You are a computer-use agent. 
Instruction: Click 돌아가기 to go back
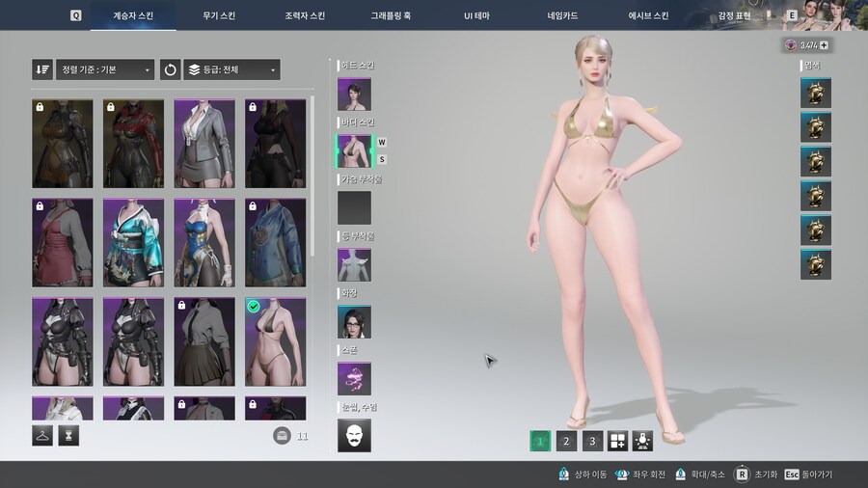[808, 474]
